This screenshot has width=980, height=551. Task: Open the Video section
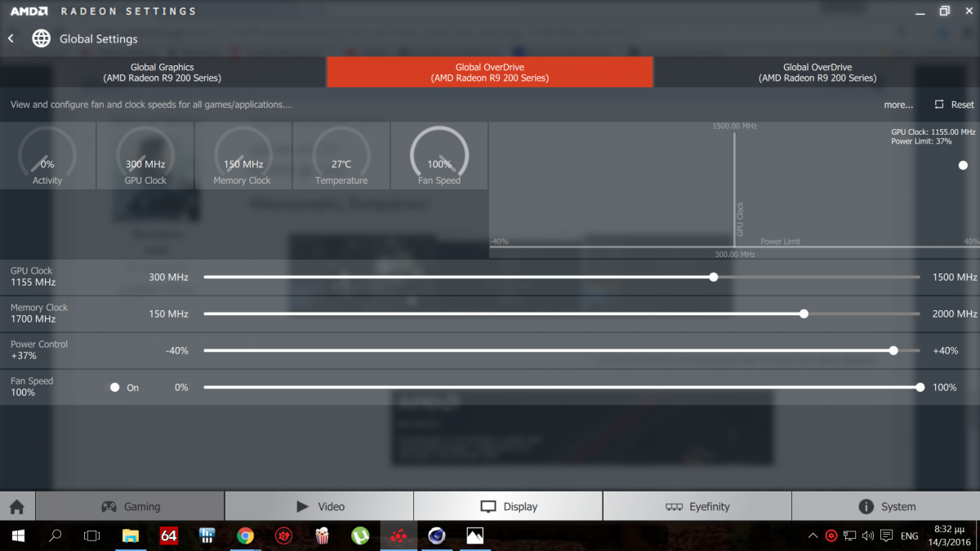[319, 506]
